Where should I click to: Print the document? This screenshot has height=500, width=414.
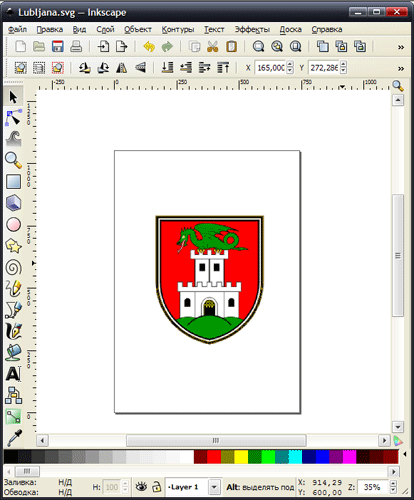click(x=76, y=46)
